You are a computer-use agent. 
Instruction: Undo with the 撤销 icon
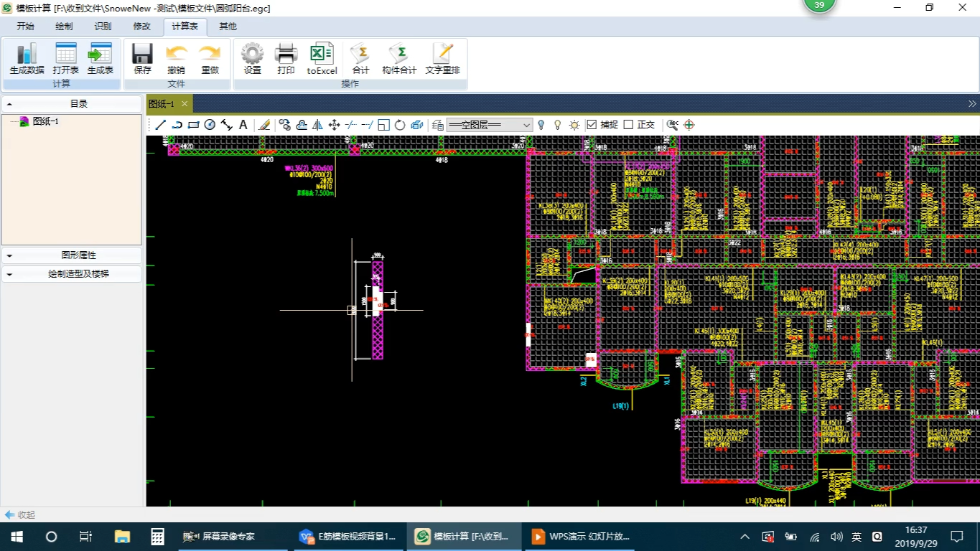pos(176,59)
